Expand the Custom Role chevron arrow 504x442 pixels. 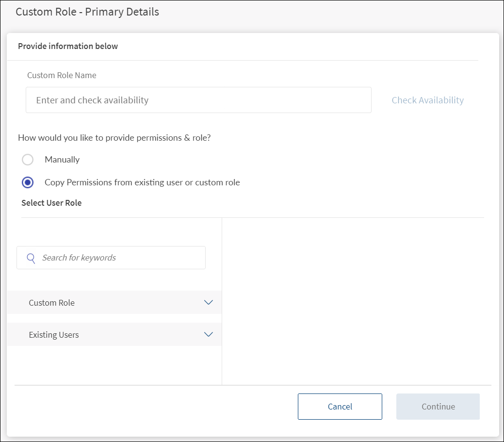[209, 302]
